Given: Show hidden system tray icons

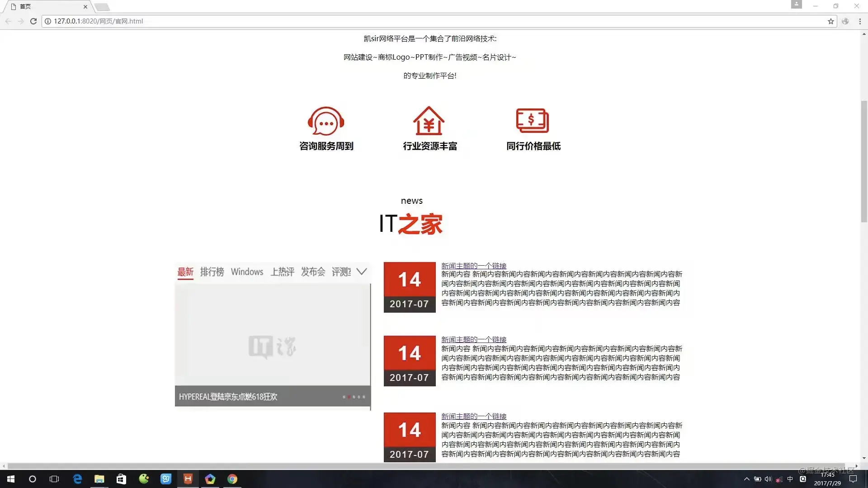Looking at the screenshot, I should (747, 479).
